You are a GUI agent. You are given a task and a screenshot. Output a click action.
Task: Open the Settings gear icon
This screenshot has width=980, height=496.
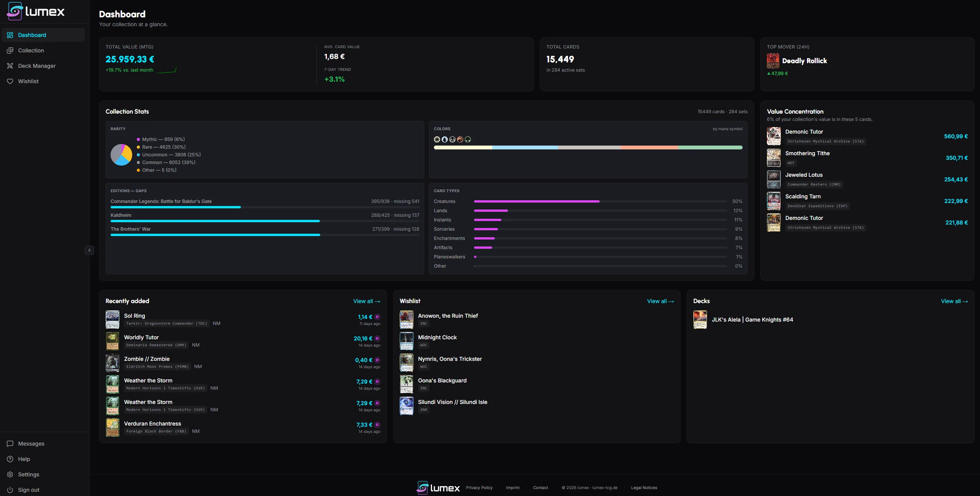(10, 474)
